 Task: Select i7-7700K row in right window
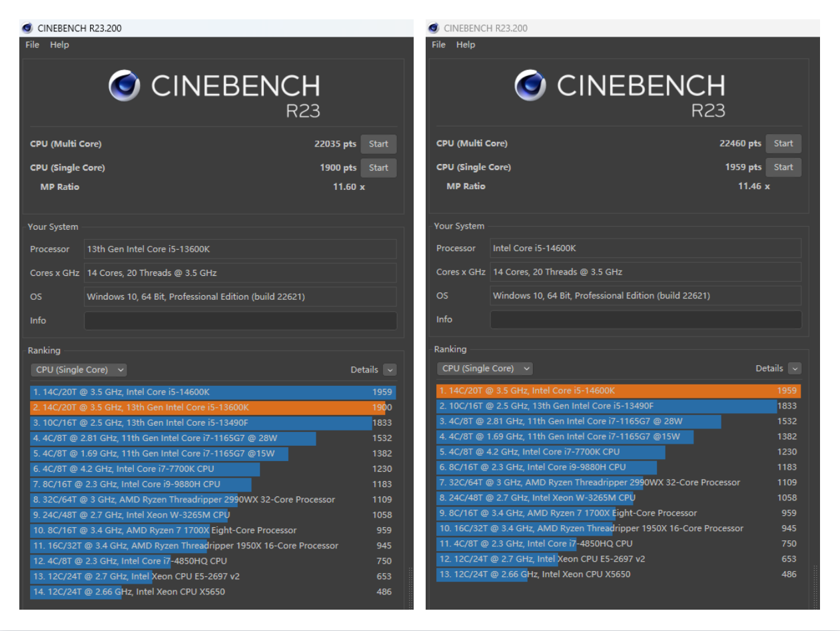click(619, 452)
